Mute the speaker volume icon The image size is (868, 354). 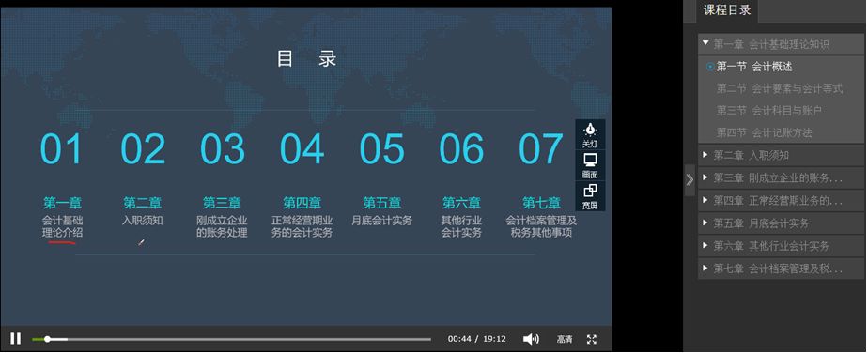[x=531, y=339]
